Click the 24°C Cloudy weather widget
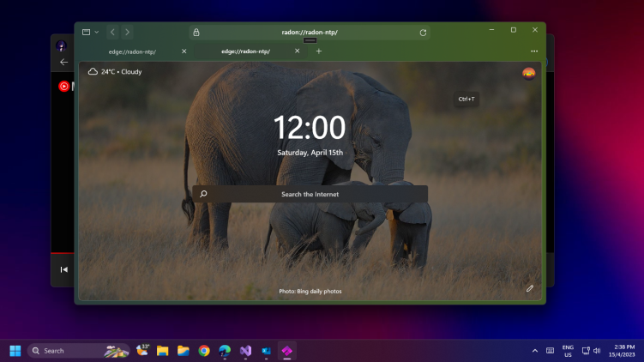 pos(115,71)
